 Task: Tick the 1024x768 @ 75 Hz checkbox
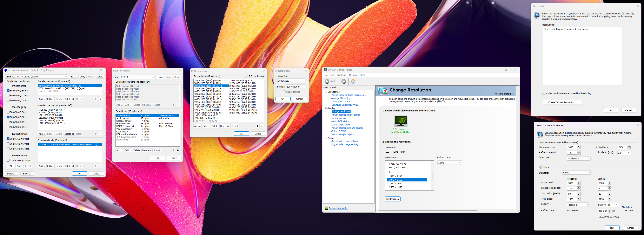click(x=8, y=149)
